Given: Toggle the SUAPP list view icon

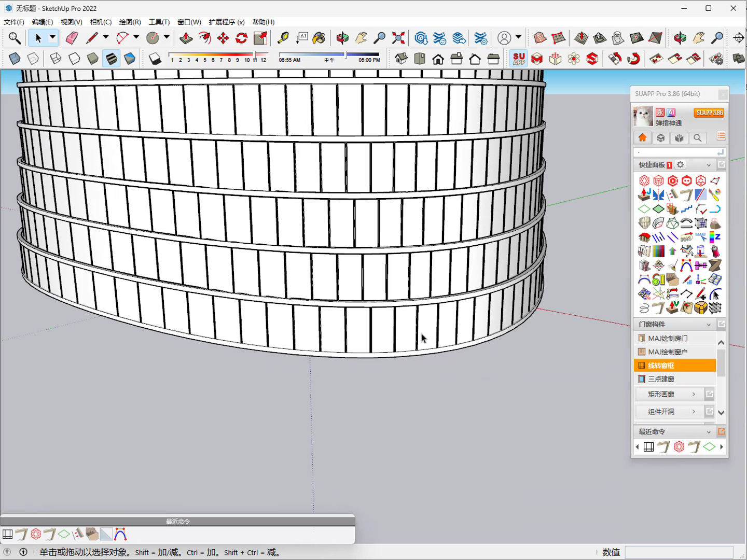Looking at the screenshot, I should coord(721,136).
